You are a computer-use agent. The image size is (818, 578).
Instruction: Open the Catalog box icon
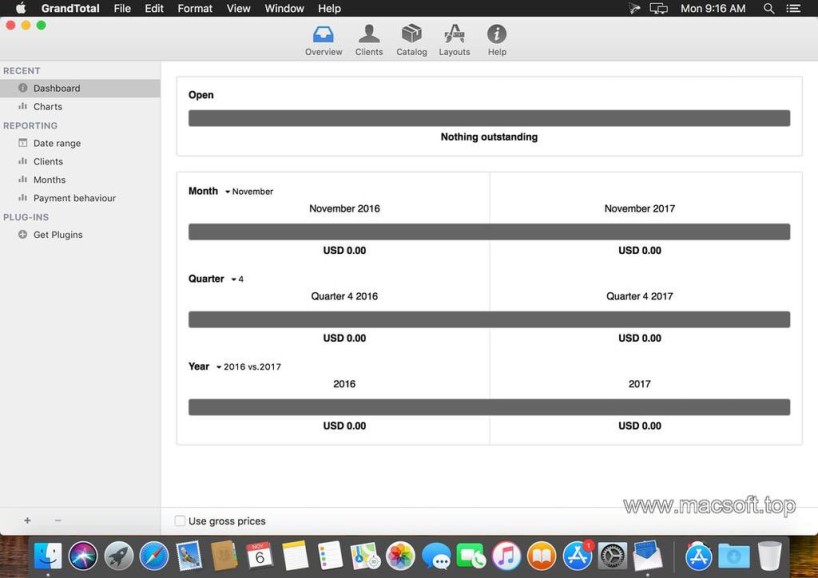[411, 35]
